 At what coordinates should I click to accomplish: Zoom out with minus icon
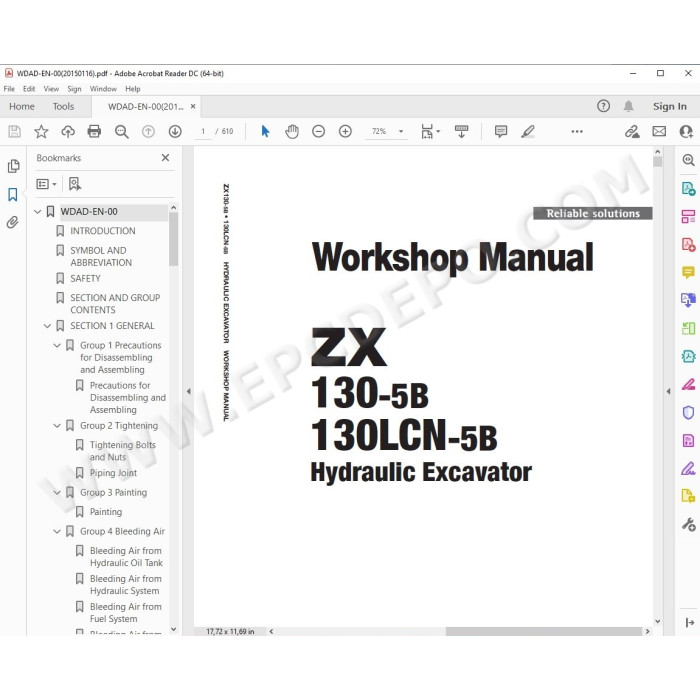point(318,131)
